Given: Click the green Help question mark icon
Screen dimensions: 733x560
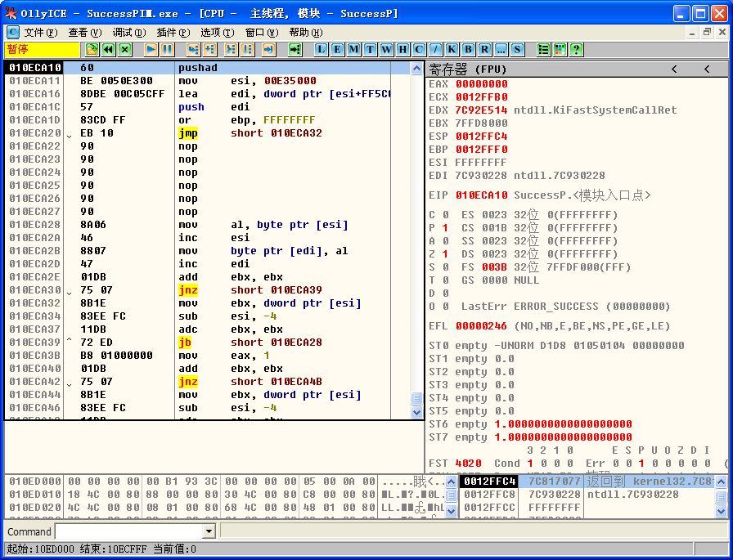Looking at the screenshot, I should click(x=576, y=50).
